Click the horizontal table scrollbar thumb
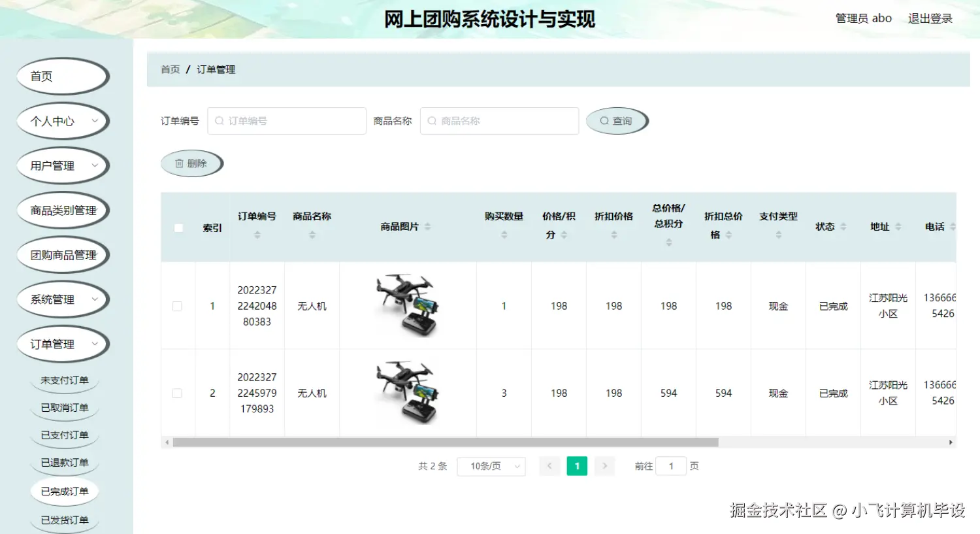The width and height of the screenshot is (980, 534). 446,442
